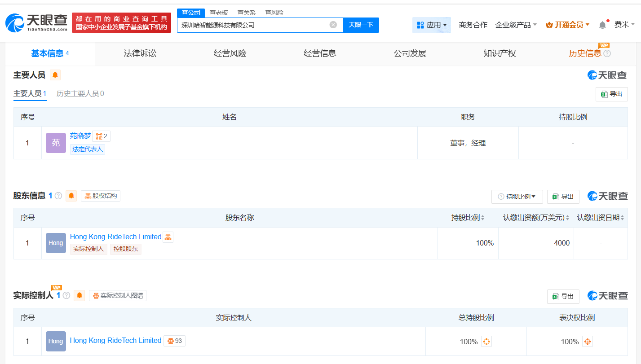The height and width of the screenshot is (364, 641).
Task: Click the company name search input field
Action: 254,25
